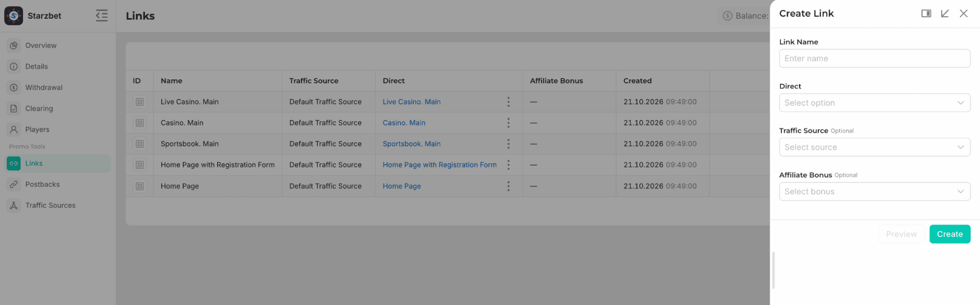Open the Traffic Source dropdown

click(x=874, y=147)
